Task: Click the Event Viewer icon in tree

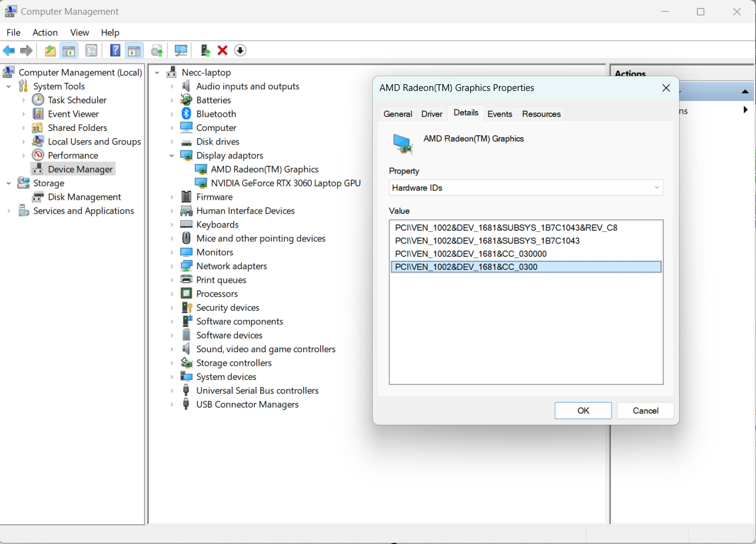Action: (38, 114)
